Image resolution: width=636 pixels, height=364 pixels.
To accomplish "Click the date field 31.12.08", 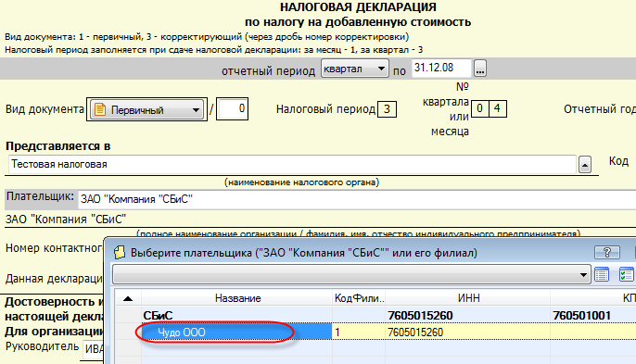I will tap(441, 68).
